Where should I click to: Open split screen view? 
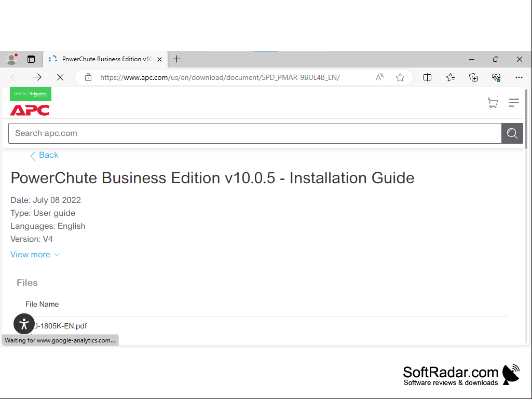click(428, 77)
